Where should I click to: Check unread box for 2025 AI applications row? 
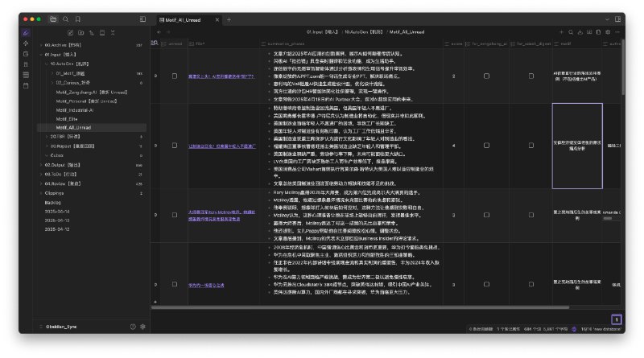(175, 76)
